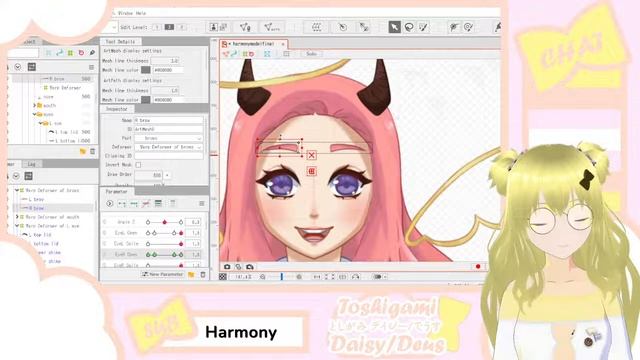640x360 pixels.
Task: Click the create warp deformer tool icon
Action: tap(316, 27)
